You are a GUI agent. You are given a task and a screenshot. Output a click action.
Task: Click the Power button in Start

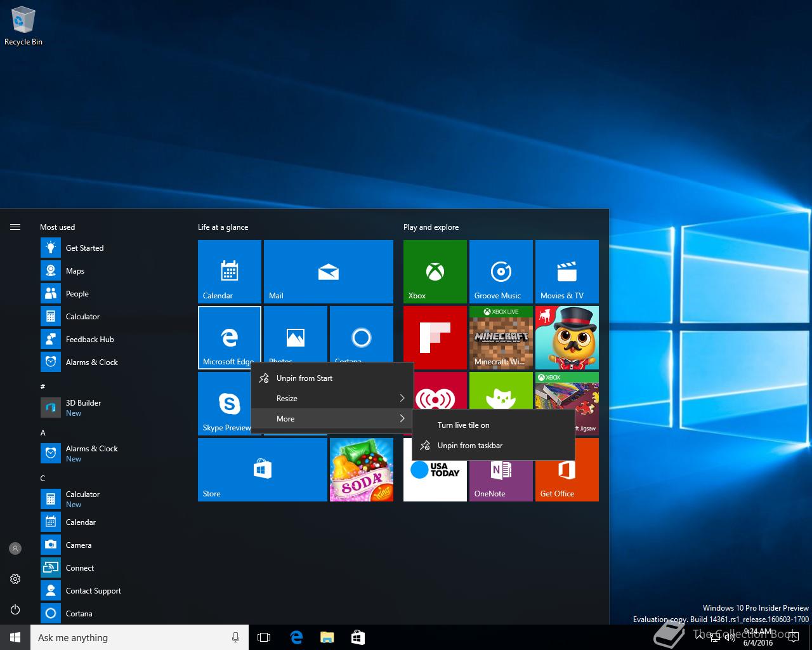point(15,609)
